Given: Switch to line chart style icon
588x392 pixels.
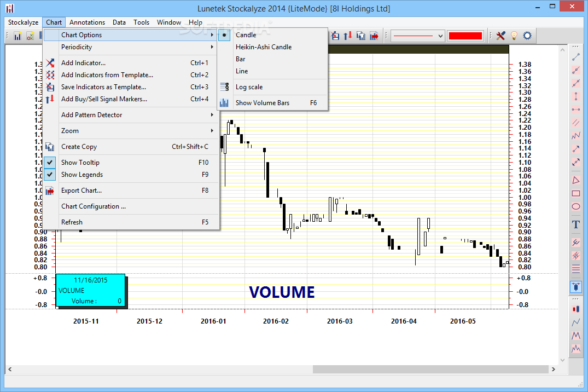Looking at the screenshot, I should click(x=575, y=322).
